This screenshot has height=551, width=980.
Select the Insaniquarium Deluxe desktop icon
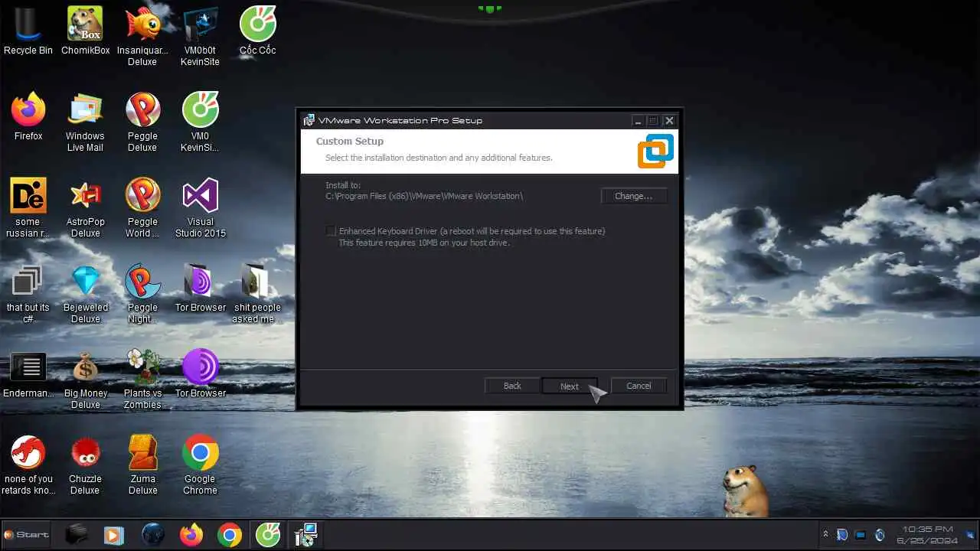142,37
